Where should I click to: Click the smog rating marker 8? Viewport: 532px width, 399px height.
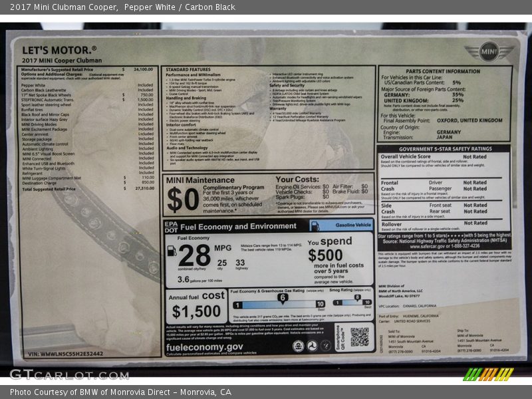[x=357, y=298]
